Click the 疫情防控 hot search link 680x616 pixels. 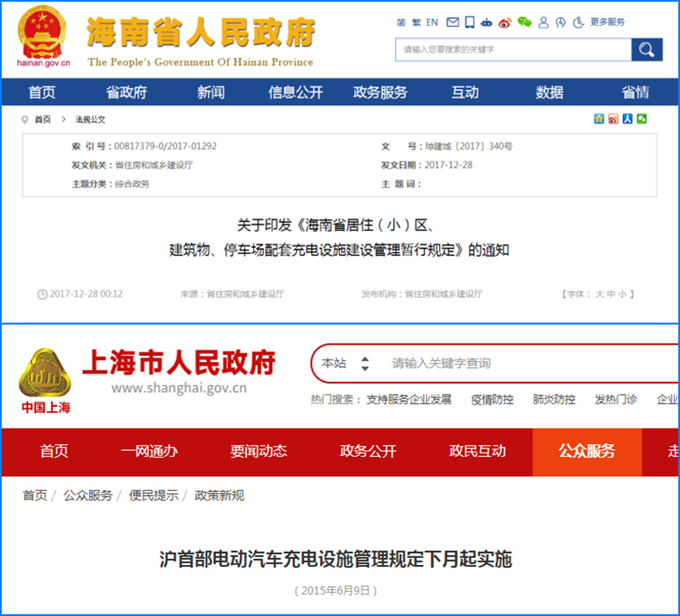[x=492, y=399]
